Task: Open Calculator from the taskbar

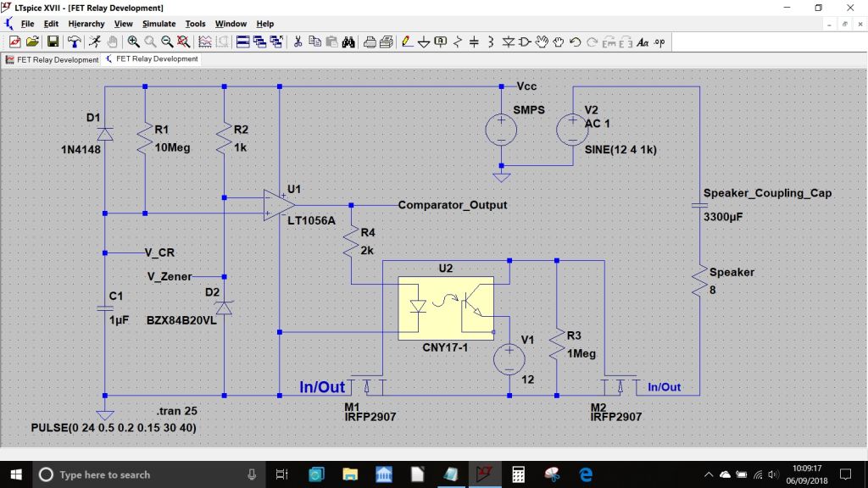Action: [518, 474]
